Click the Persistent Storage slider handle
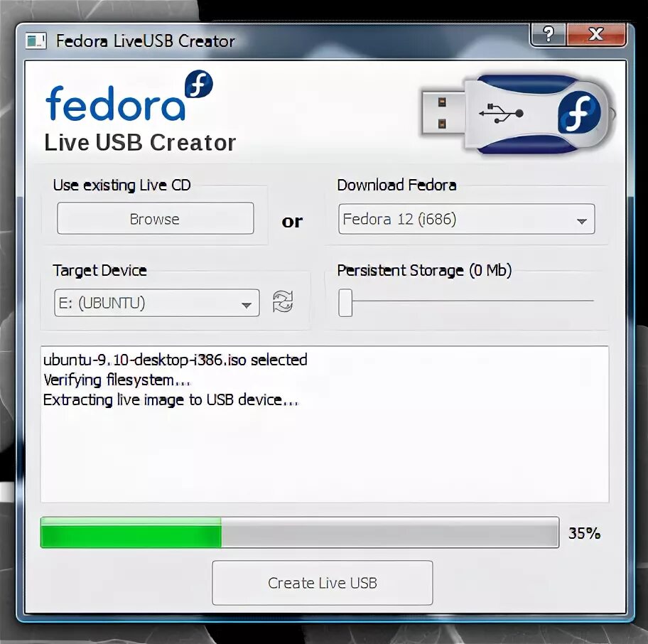The width and height of the screenshot is (648, 644). pos(345,303)
